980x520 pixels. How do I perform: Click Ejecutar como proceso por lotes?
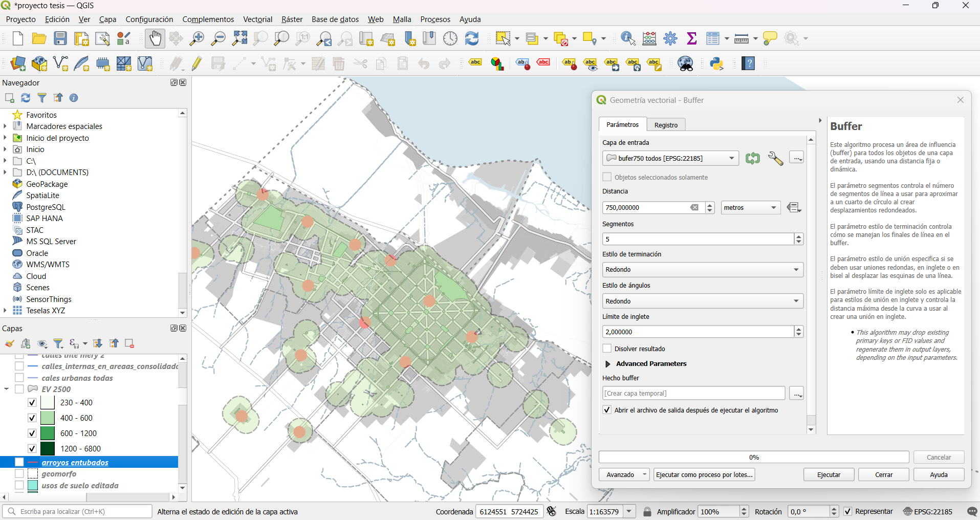click(x=704, y=474)
